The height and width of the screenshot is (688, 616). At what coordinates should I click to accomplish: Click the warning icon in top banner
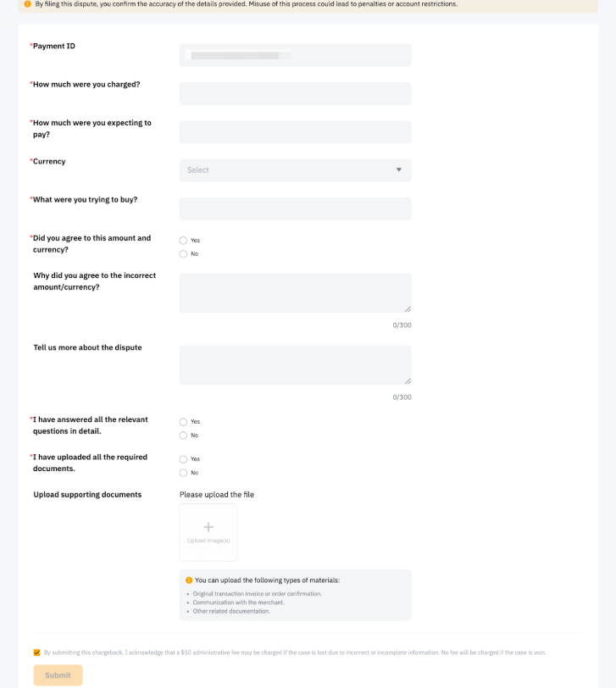coord(27,4)
